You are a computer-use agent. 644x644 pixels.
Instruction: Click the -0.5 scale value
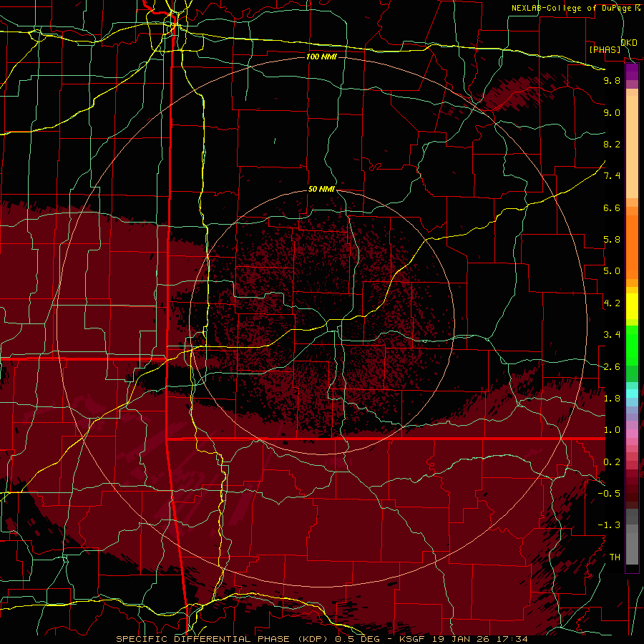(609, 494)
